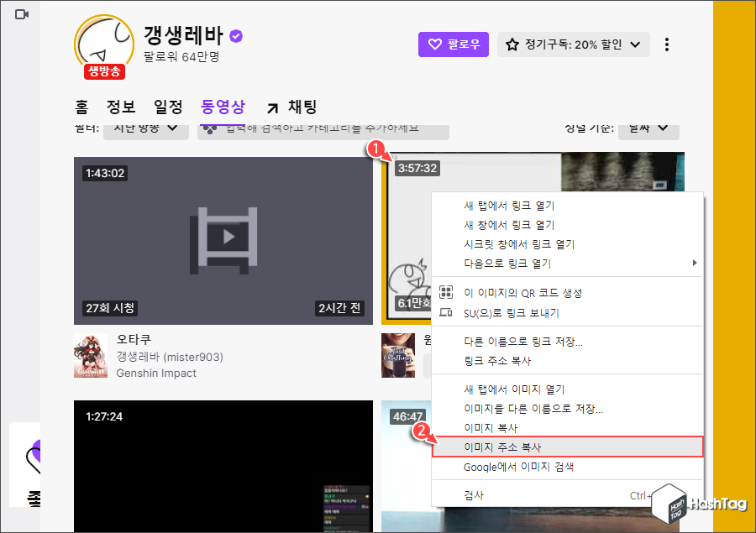Viewport: 756px width, 533px height.
Task: Click the 팔로우 button
Action: pos(453,44)
